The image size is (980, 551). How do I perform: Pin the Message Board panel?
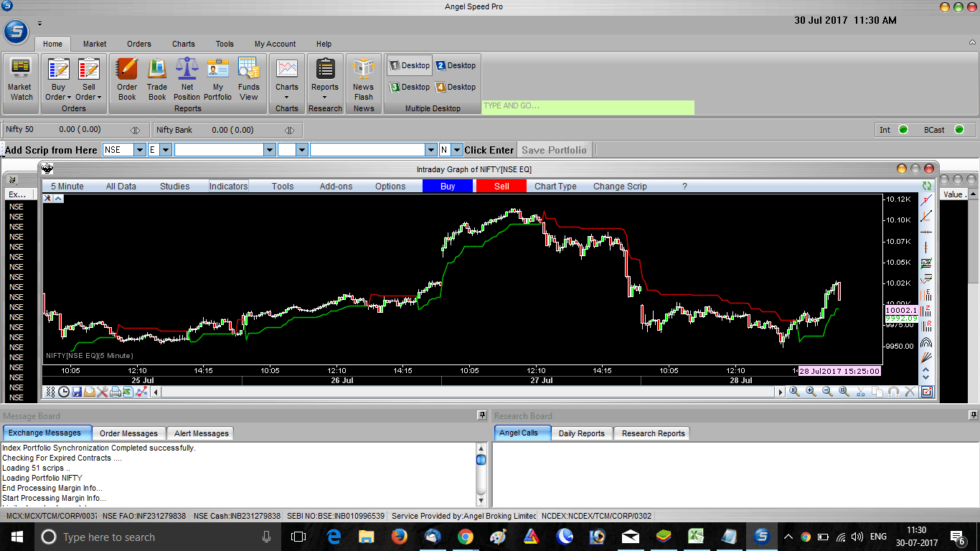(481, 416)
